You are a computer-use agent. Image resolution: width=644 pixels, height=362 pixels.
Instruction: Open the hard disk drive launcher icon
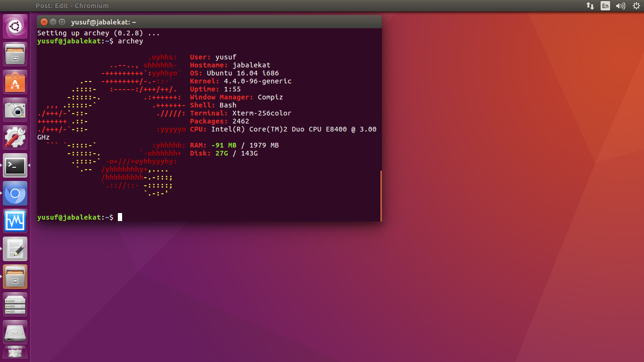pos(15,332)
